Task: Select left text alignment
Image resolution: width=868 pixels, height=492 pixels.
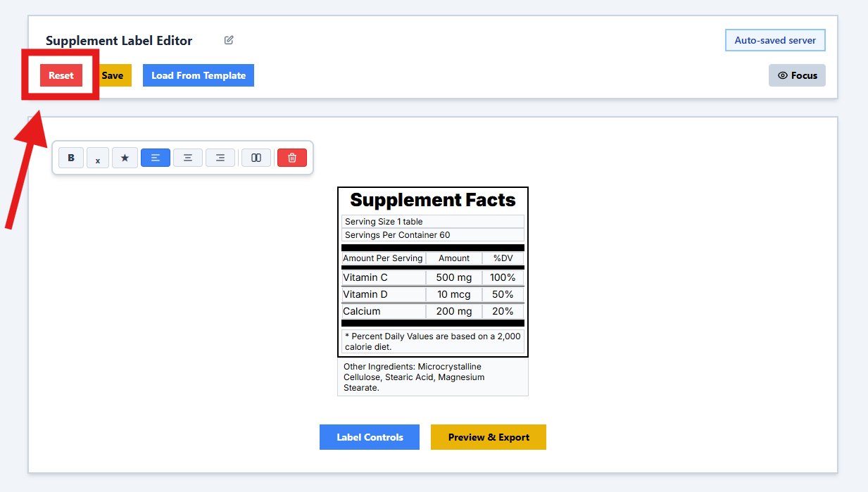Action: point(156,158)
